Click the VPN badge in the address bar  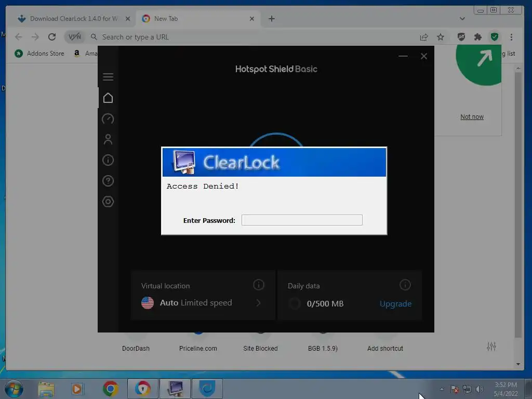75,37
